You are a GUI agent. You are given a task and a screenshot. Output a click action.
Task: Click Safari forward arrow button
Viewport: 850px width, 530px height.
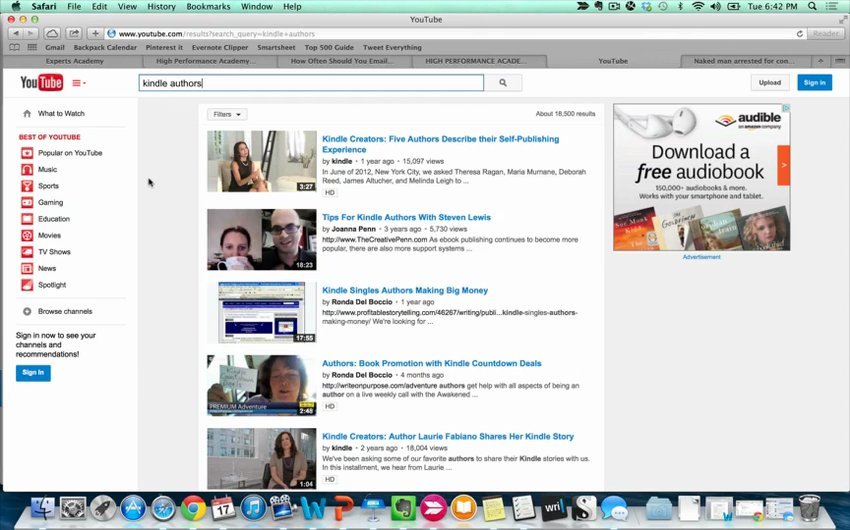pyautogui.click(x=31, y=34)
